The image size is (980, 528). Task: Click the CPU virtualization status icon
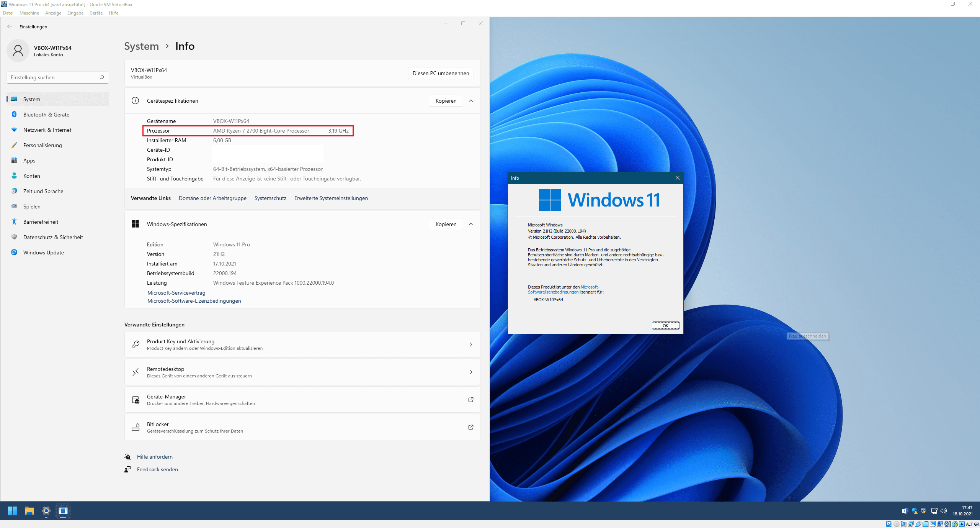point(947,524)
